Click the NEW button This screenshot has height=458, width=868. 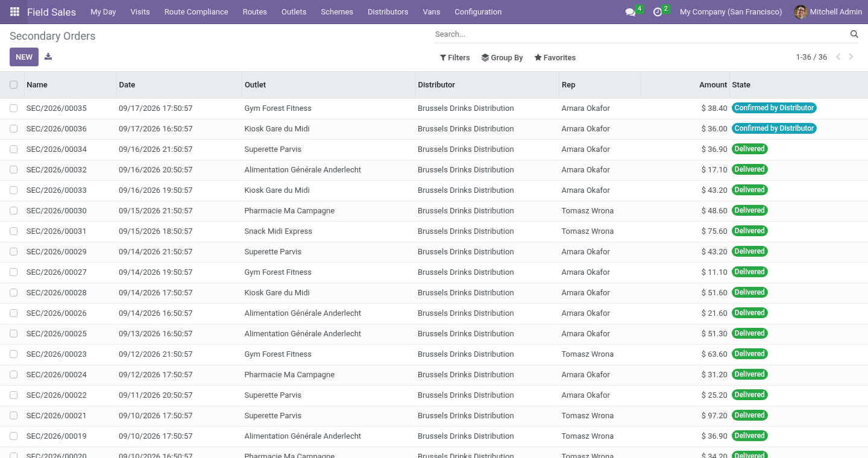coord(24,57)
